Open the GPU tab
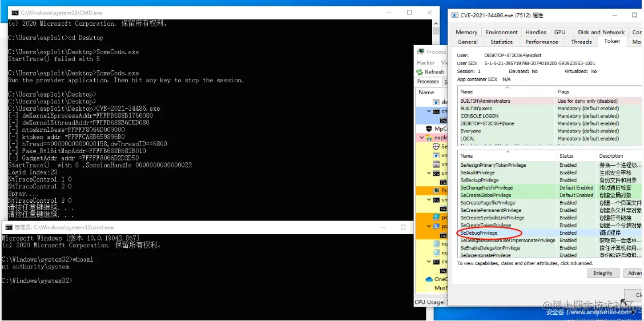Viewport: 644px width, 321px height. point(560,32)
